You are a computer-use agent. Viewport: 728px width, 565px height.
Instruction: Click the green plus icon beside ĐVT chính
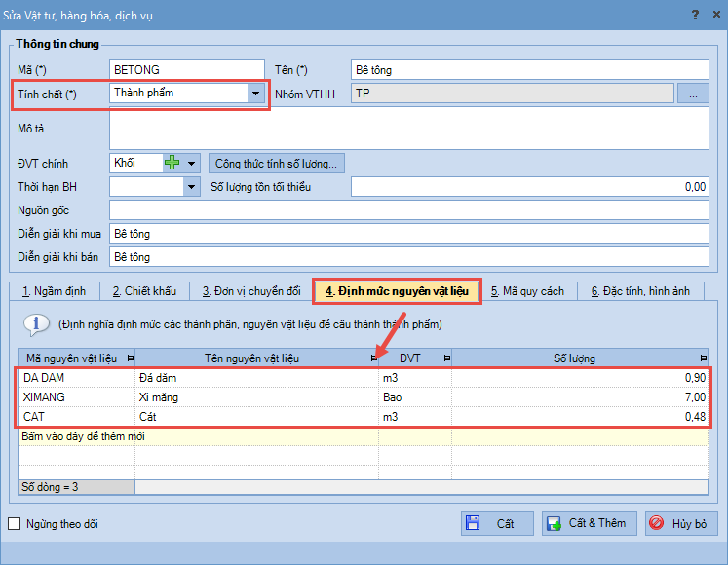tap(172, 163)
